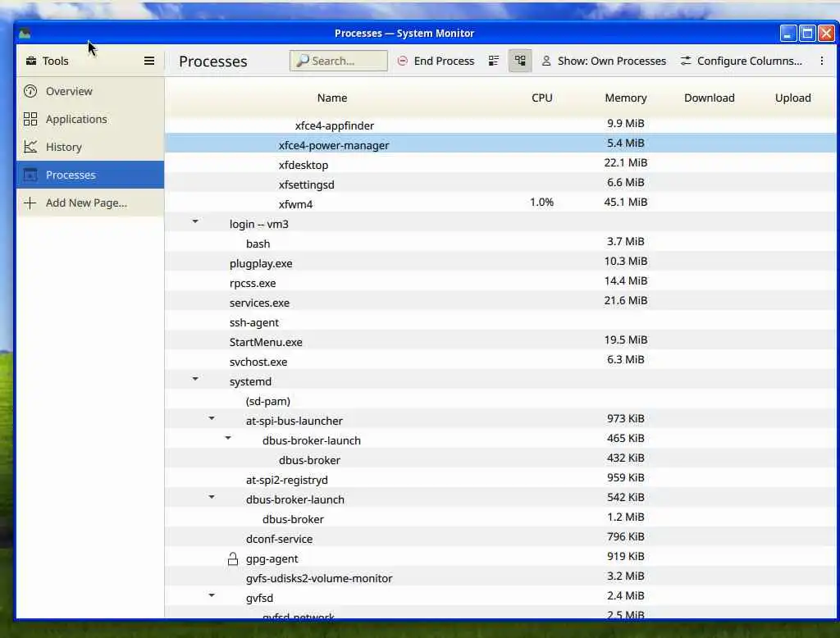The height and width of the screenshot is (638, 840).
Task: Maximize the System Monitor window
Action: [x=807, y=34]
